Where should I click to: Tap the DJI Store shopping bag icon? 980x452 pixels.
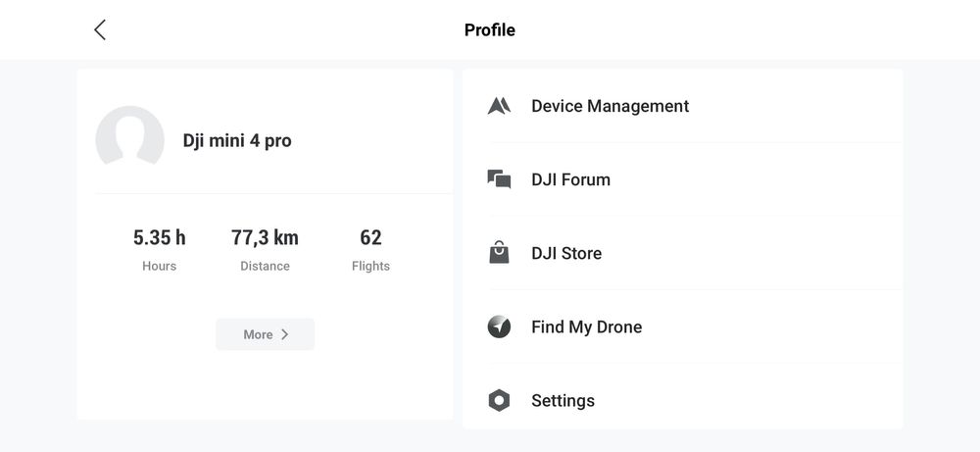click(499, 253)
